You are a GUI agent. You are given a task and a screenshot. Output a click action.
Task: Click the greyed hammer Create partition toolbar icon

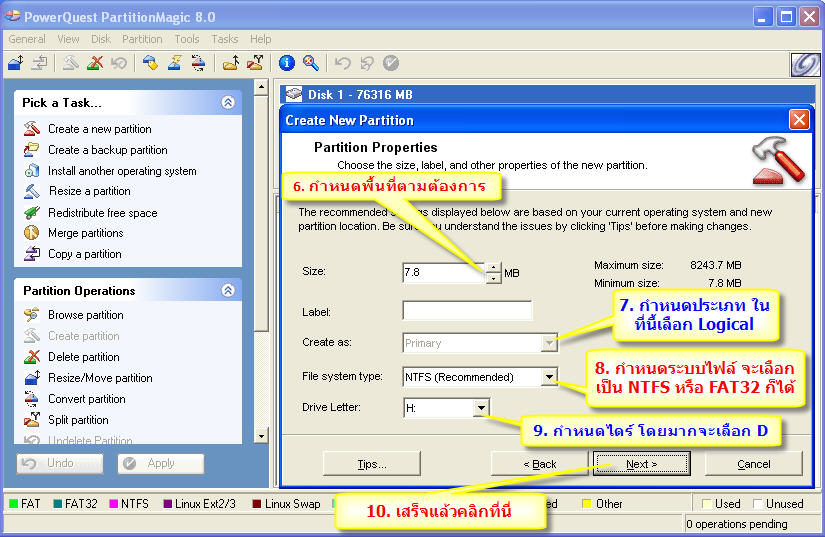70,63
